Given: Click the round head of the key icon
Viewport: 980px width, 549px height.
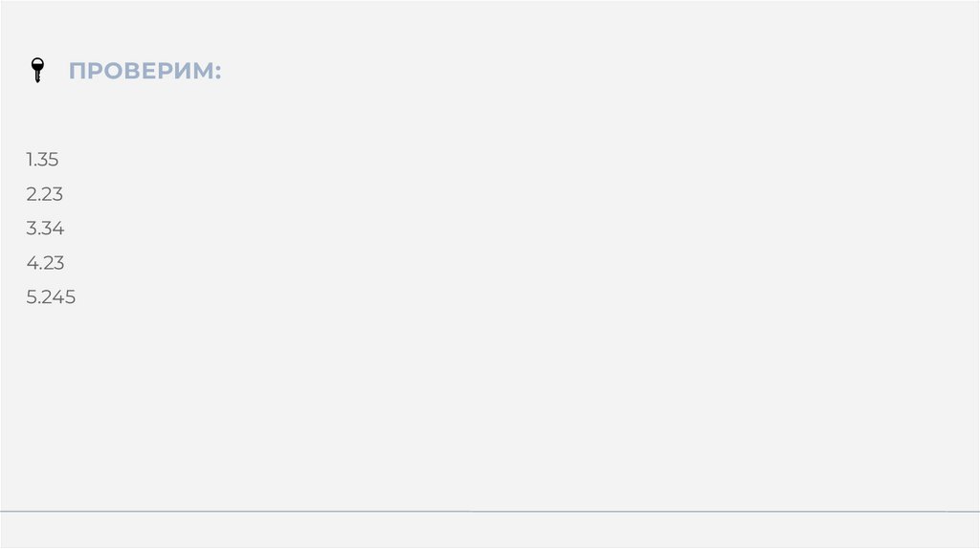Looking at the screenshot, I should [37, 65].
